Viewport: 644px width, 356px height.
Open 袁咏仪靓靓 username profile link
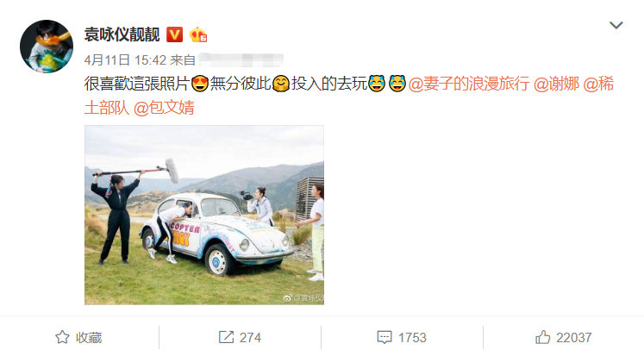pyautogui.click(x=122, y=34)
